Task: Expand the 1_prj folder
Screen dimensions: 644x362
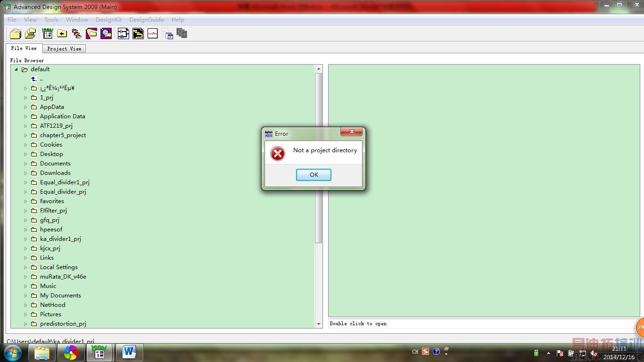Action: click(x=26, y=98)
